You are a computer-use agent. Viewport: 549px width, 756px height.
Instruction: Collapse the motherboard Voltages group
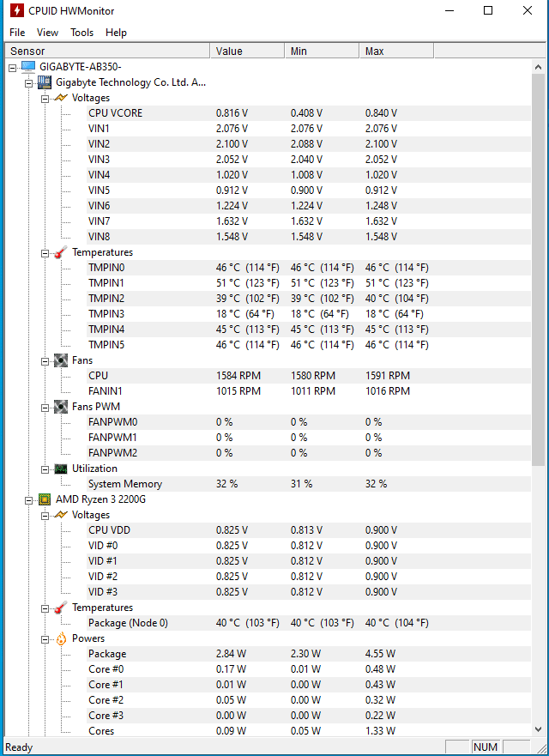[x=45, y=99]
